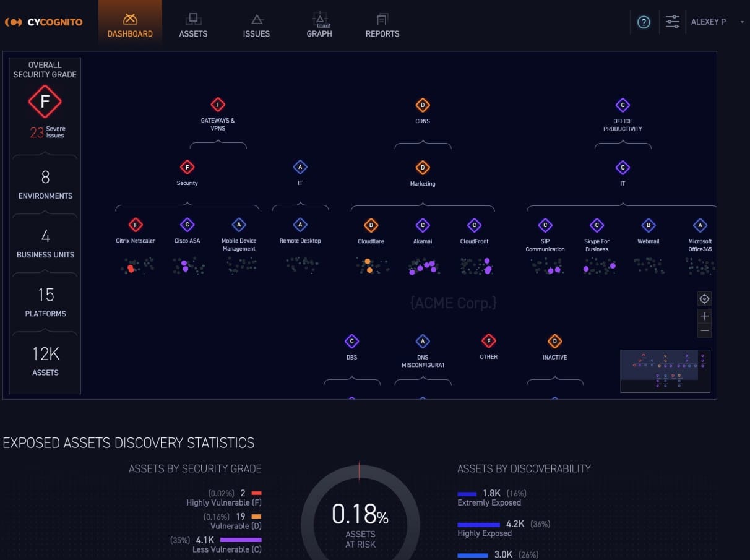Click the graph minimap thumbnail
The image size is (750, 560).
point(665,371)
